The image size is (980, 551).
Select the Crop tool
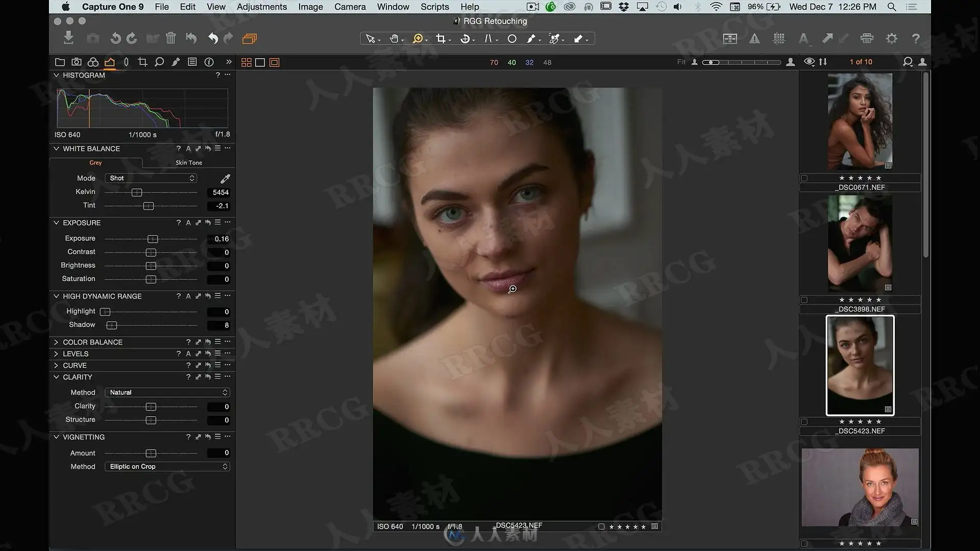pyautogui.click(x=441, y=39)
